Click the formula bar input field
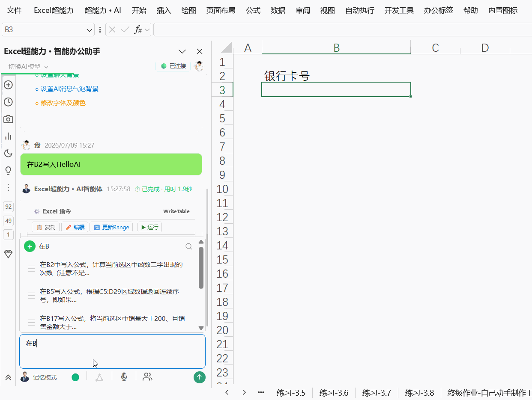Screen dimensions: 532x400 click(x=343, y=30)
